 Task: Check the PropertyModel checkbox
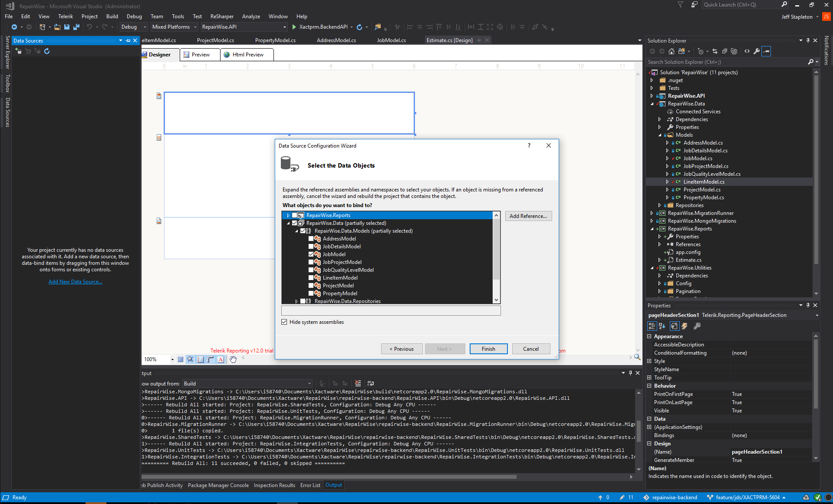coord(311,293)
